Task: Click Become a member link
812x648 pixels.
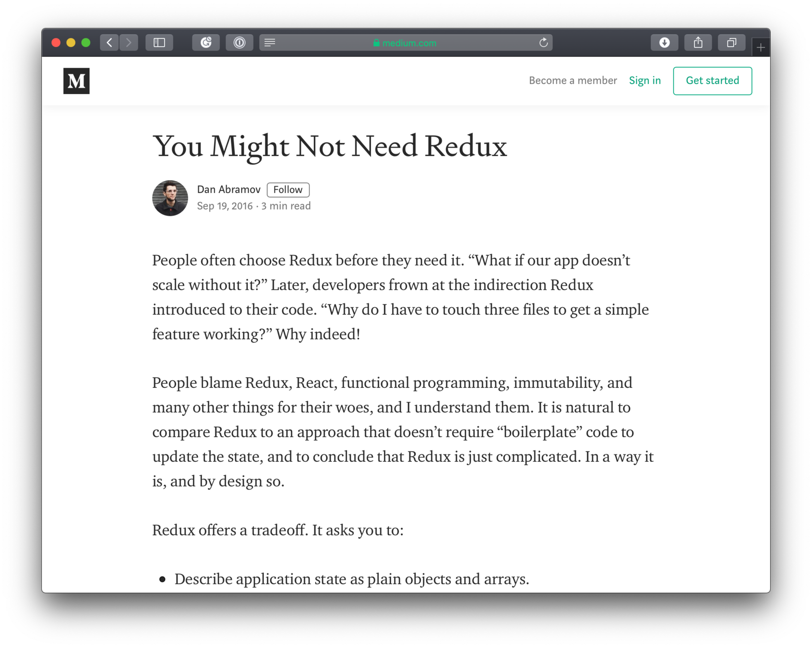Action: [x=573, y=81]
